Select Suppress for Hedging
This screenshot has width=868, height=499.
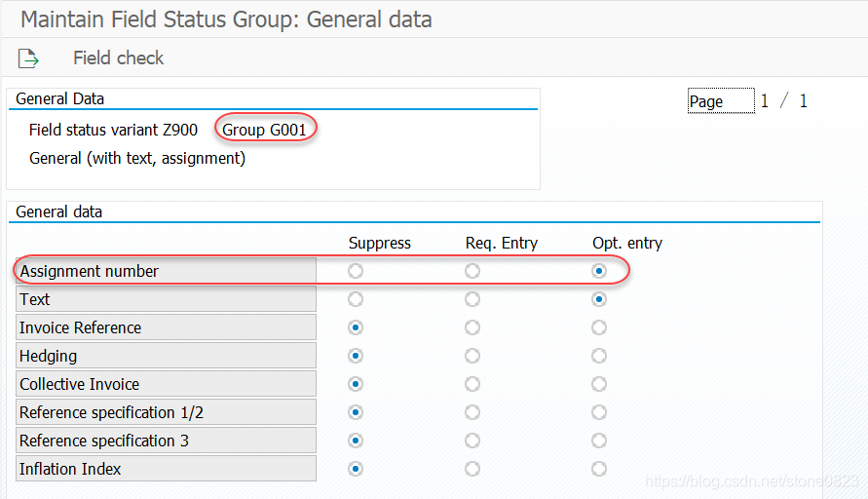click(x=356, y=356)
